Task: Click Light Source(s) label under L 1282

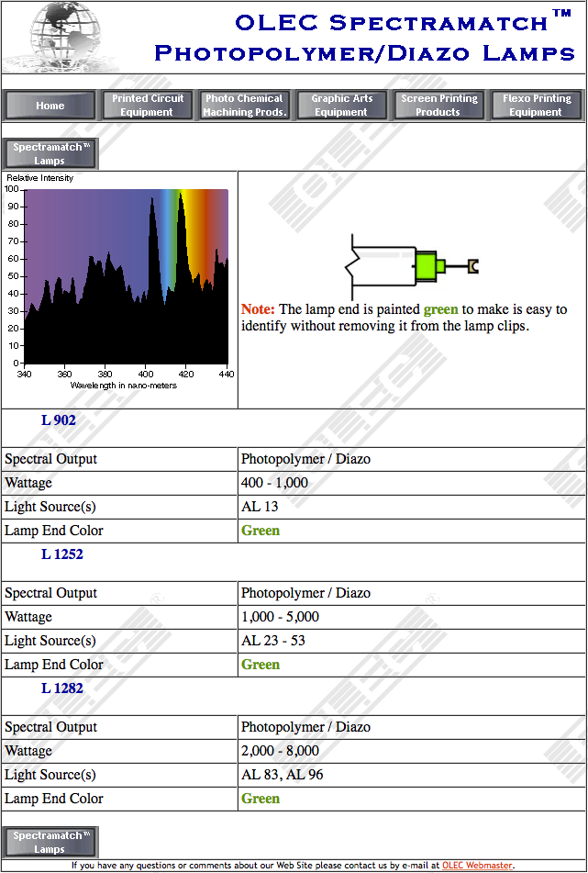Action: pos(50,775)
